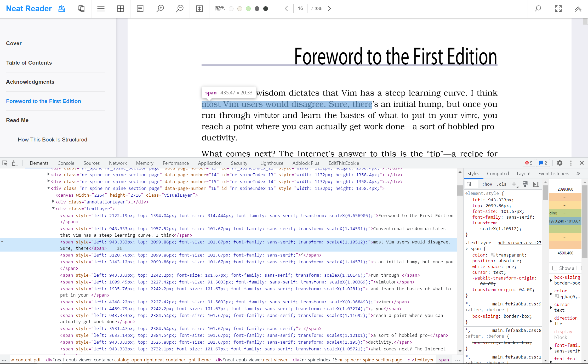Screen dimensions: 588x364
Task: Expand the annotationLayer div in Elements tree
Action: tap(53, 202)
